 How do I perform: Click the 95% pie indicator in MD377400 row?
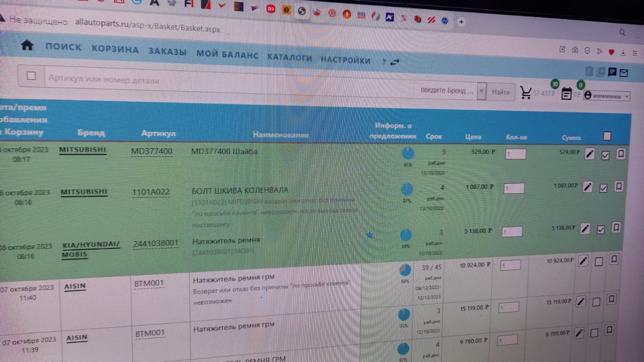(408, 154)
